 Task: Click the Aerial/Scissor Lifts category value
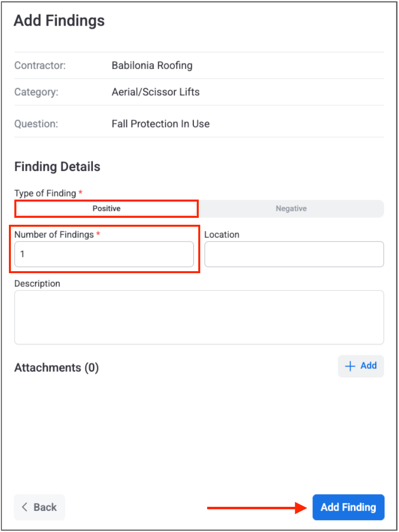tap(155, 92)
